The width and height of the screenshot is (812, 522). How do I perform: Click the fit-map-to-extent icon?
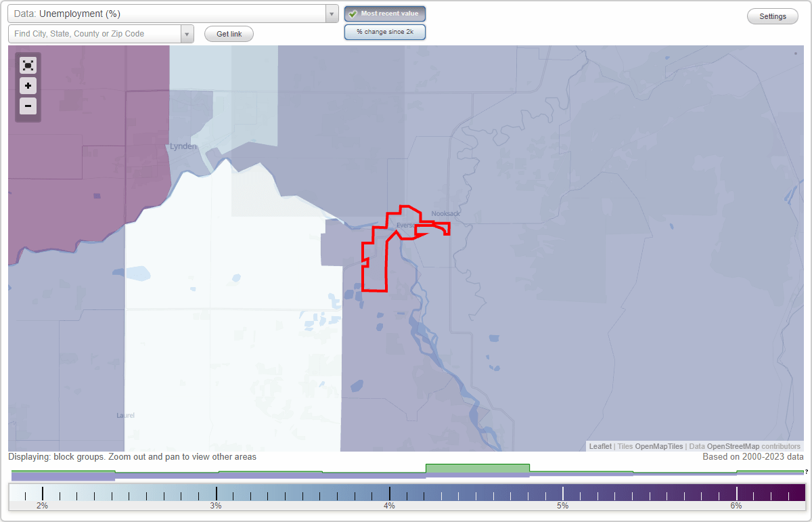28,65
